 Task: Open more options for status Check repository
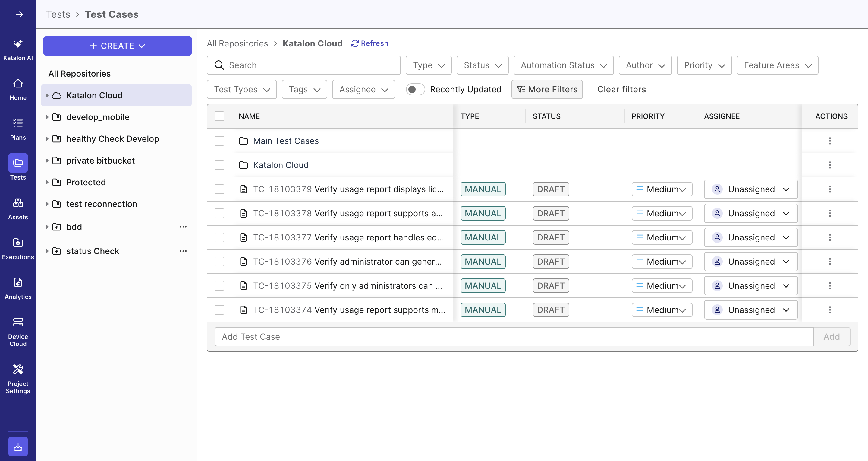pos(183,251)
